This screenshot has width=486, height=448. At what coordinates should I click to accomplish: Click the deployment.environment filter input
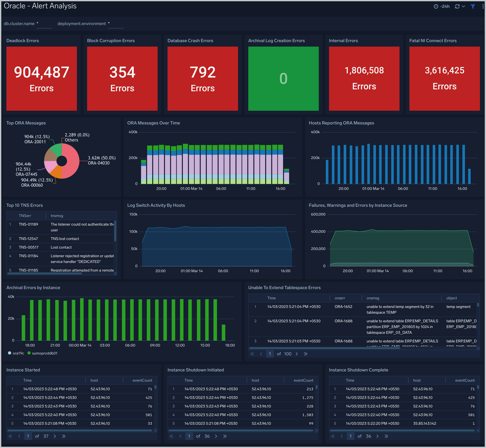[116, 24]
